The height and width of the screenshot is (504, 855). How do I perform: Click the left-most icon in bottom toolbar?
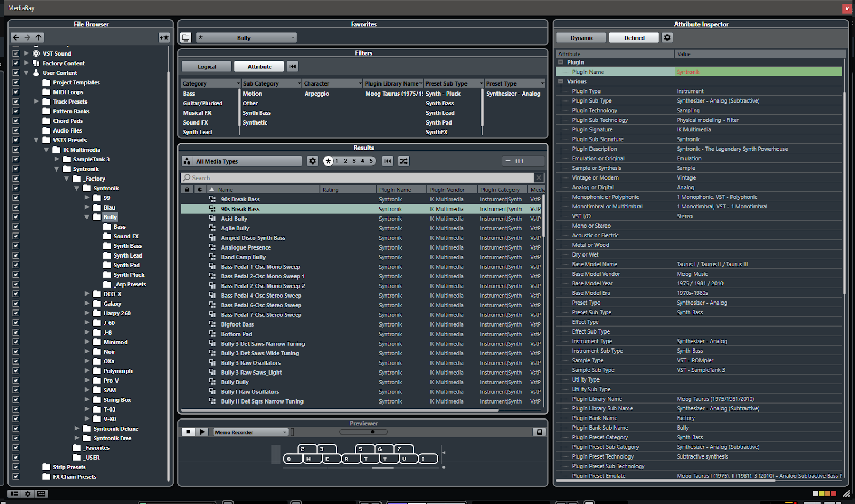15,494
